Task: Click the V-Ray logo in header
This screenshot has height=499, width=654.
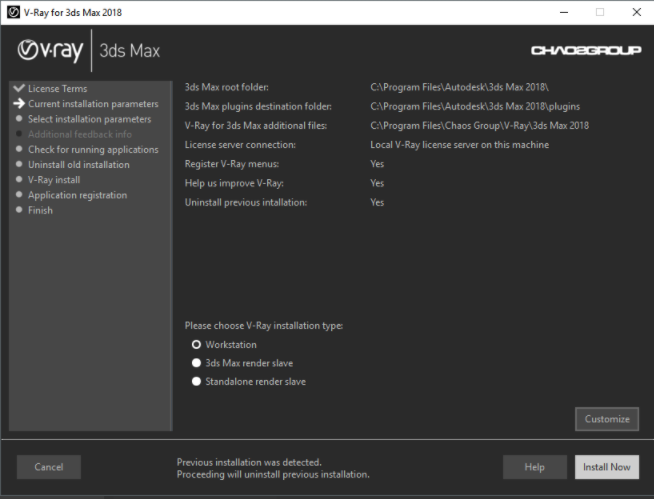Action: point(50,50)
